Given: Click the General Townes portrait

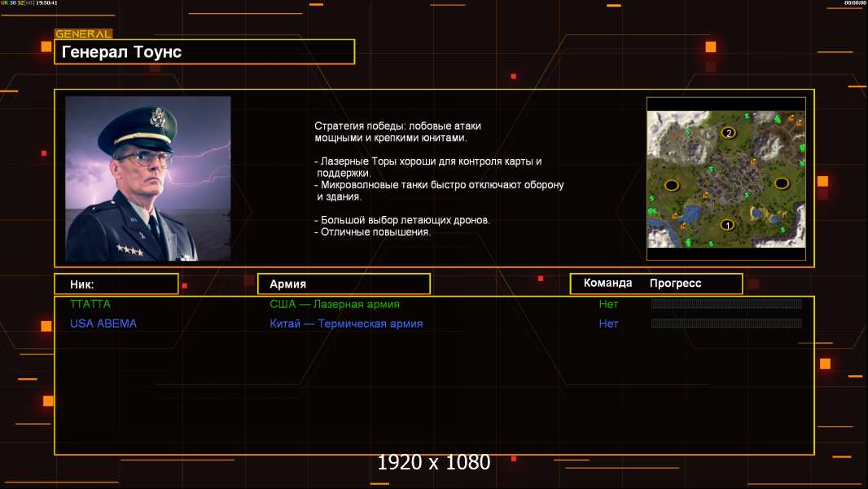Looking at the screenshot, I should click(x=147, y=178).
